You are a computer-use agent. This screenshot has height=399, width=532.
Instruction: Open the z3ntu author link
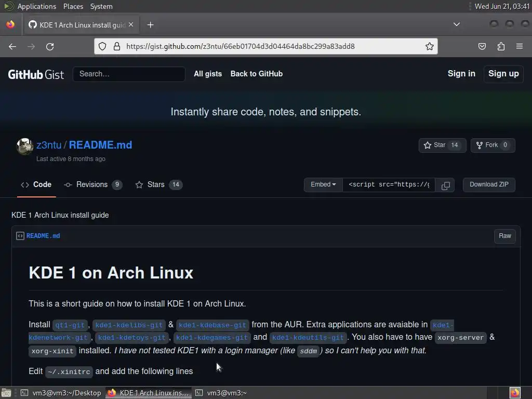coord(49,145)
